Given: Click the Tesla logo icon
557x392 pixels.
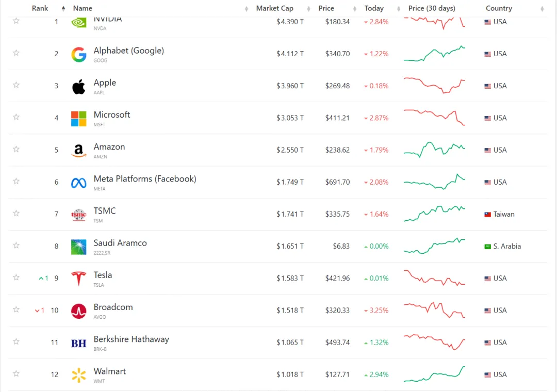Looking at the screenshot, I should (x=79, y=279).
